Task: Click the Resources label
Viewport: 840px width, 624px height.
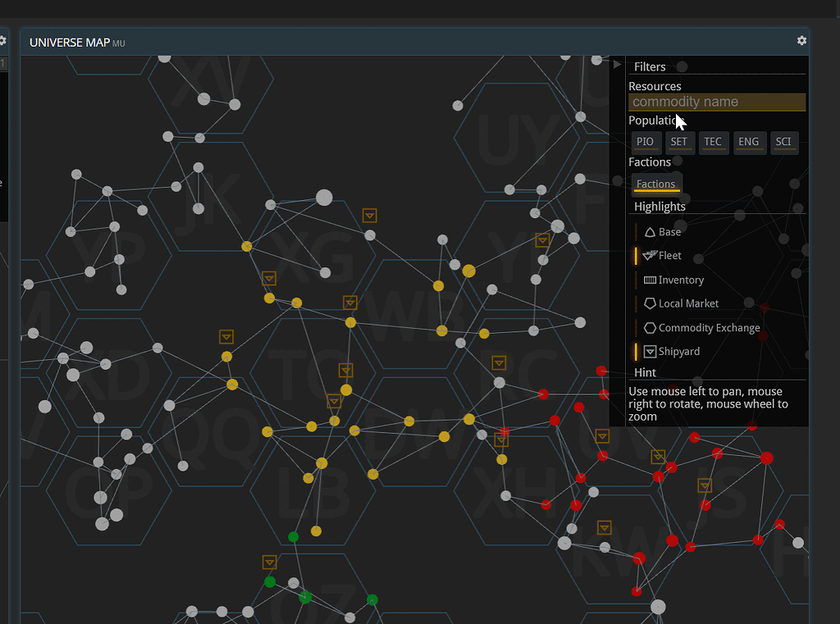Action: tap(655, 86)
